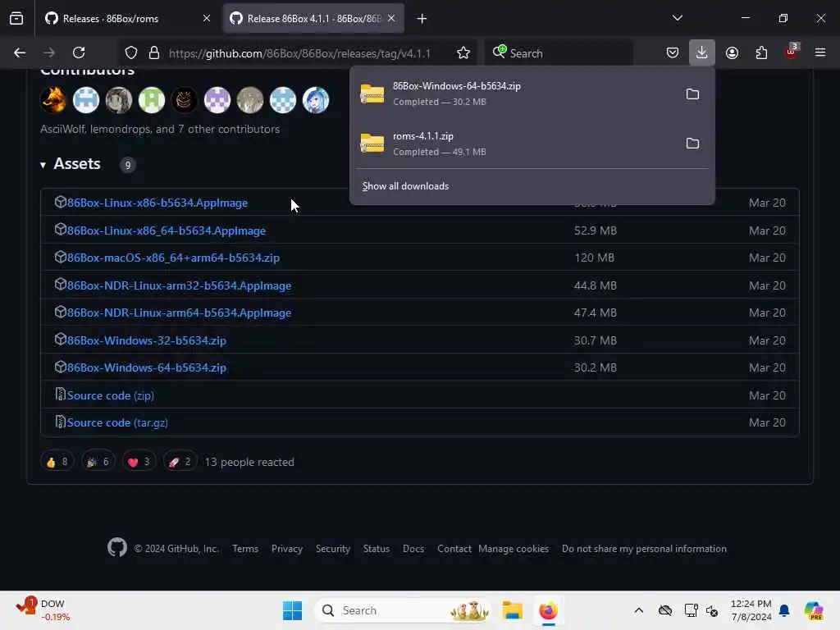Collapse the Assets section
Image resolution: width=840 pixels, height=630 pixels.
click(71, 164)
